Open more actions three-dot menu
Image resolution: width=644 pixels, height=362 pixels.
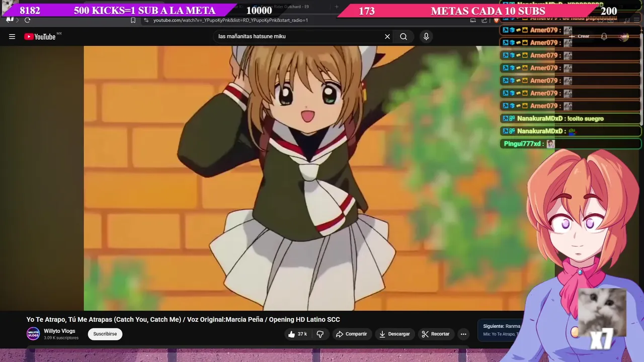(x=463, y=334)
